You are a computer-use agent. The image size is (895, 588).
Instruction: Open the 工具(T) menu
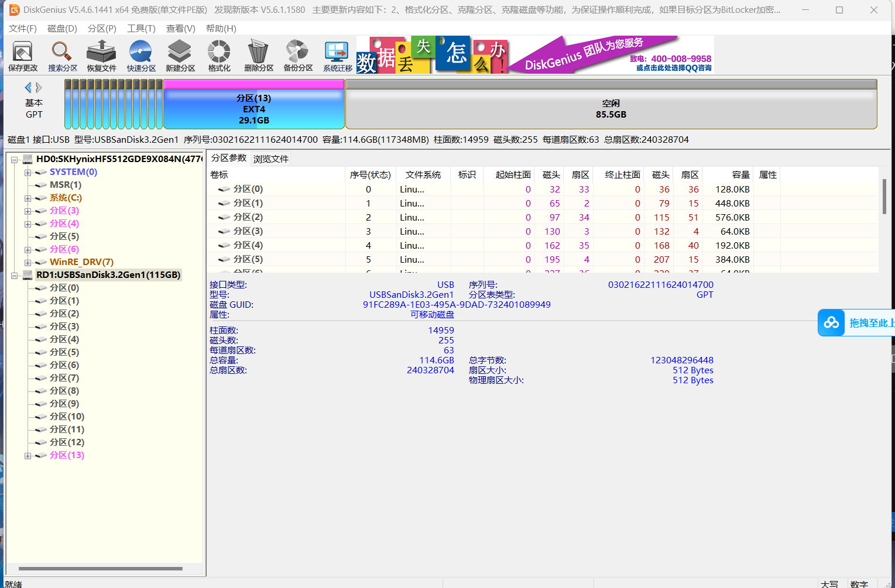click(141, 29)
